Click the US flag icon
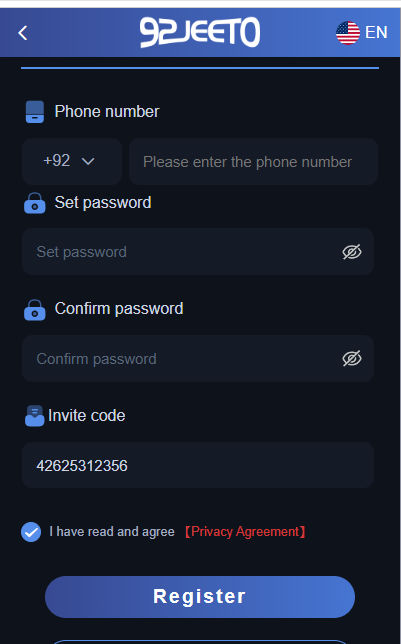 [x=348, y=33]
